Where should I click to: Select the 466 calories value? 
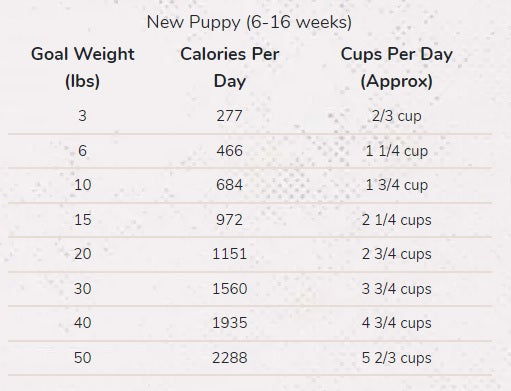tap(229, 151)
